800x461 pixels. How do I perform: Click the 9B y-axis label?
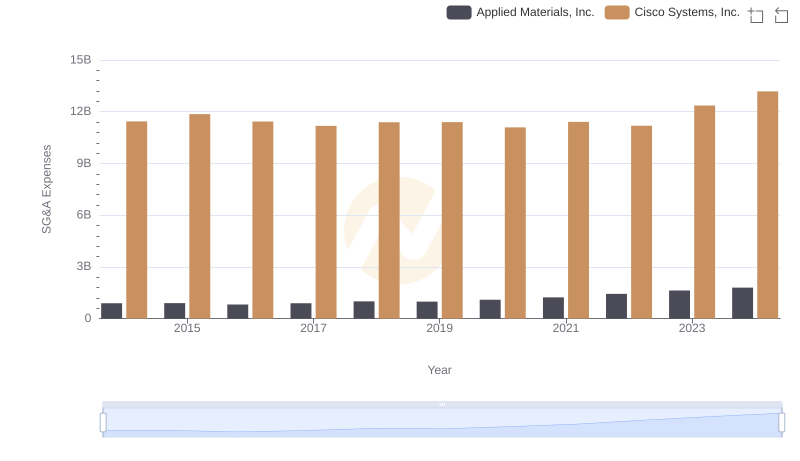point(84,163)
